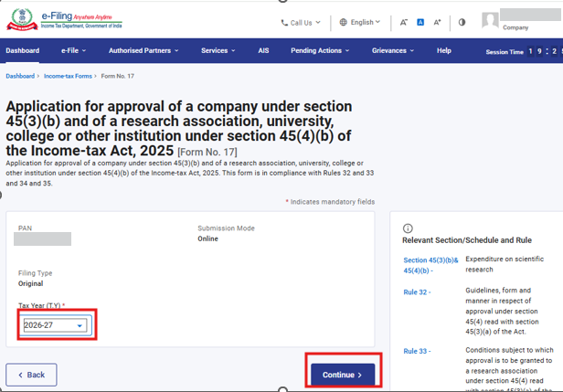Click the Back button
Image resolution: width=563 pixels, height=392 pixels.
(31, 375)
